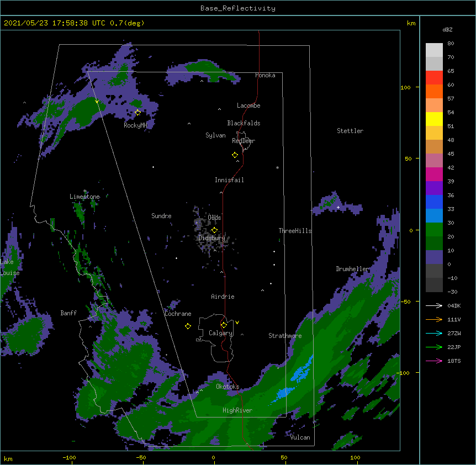Click the yellow diamond marker above RockyMH
Viewport: 476px width, 465px height.
(x=137, y=113)
